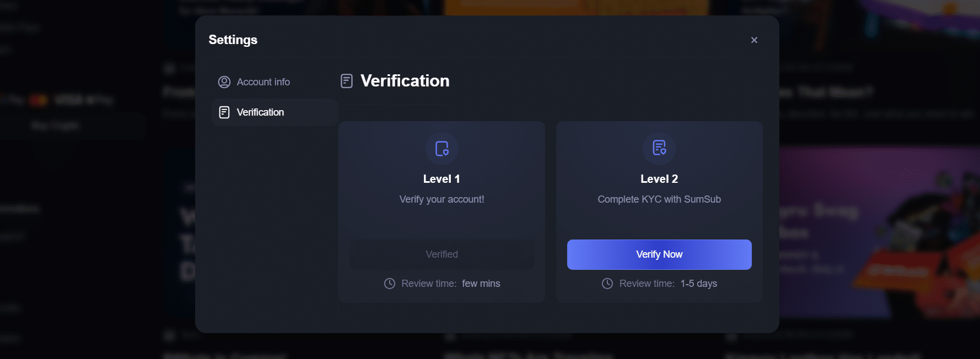
Task: Click the Level 2 card title
Action: [659, 179]
